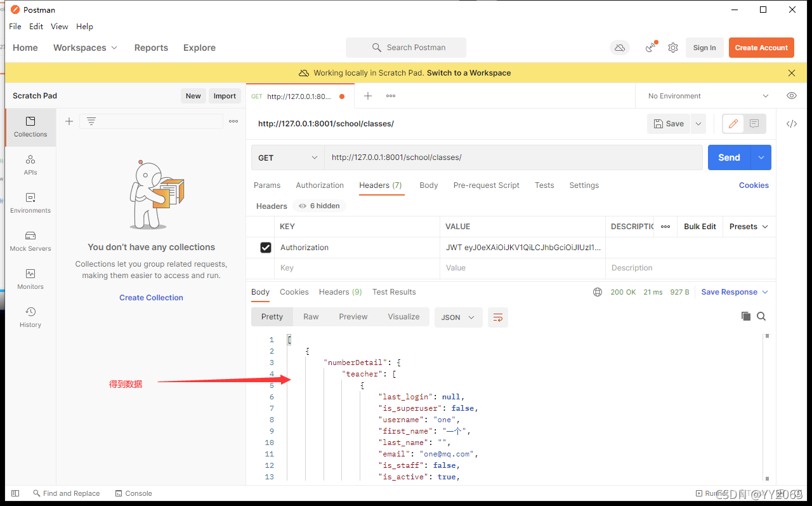Add a new request tab

coord(367,96)
